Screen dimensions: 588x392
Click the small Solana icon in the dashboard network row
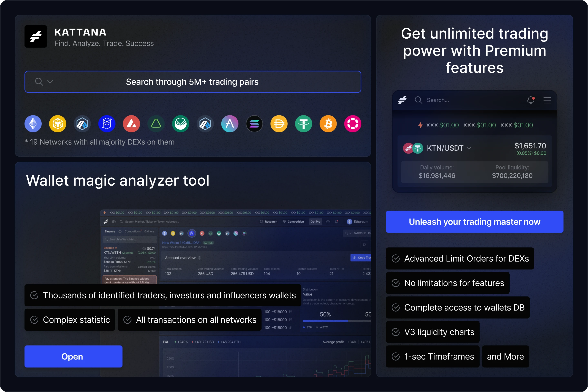pyautogui.click(x=244, y=233)
